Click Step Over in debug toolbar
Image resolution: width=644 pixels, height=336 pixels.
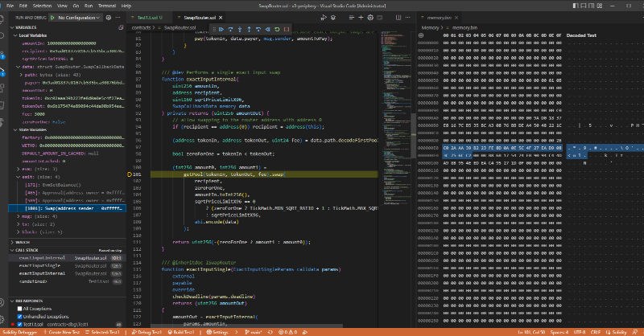(x=230, y=29)
